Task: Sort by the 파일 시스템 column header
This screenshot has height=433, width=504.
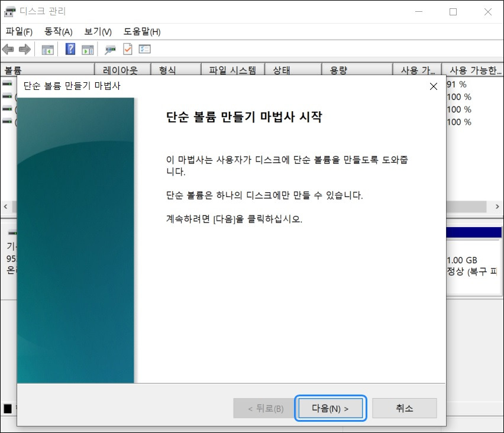Action: [x=232, y=69]
